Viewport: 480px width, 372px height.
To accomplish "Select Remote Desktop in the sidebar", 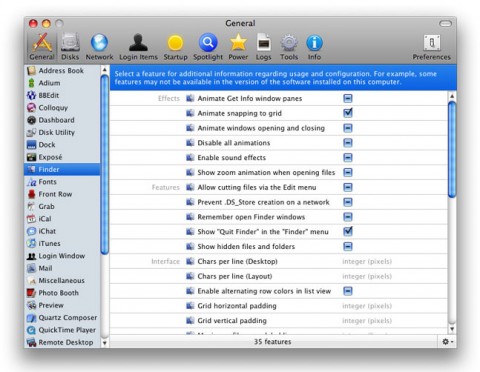I will click(x=62, y=342).
